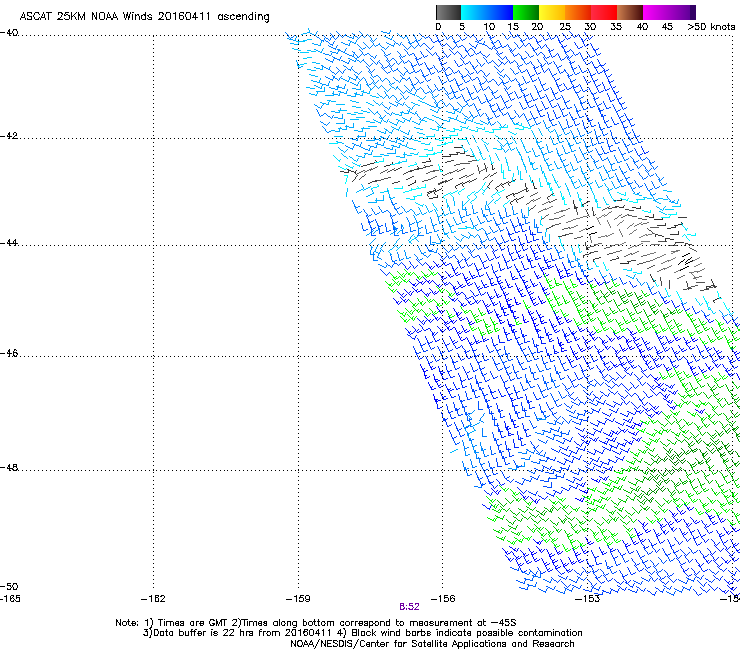
Task: Click the yellow 20-25 knots legend segment
Action: coord(552,12)
